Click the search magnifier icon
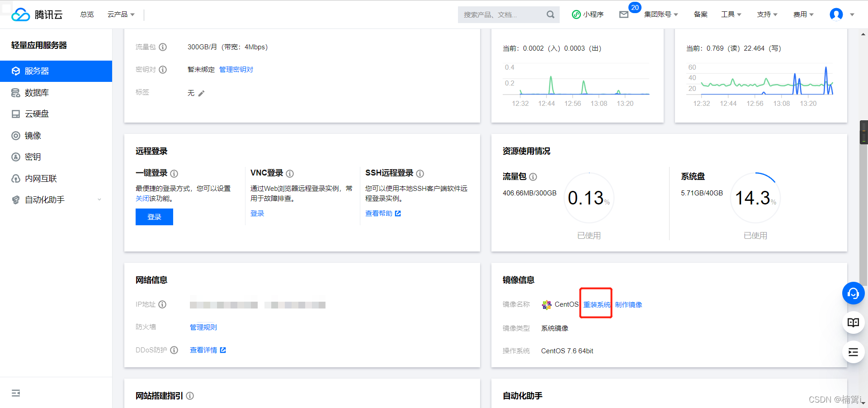This screenshot has height=408, width=868. (550, 14)
